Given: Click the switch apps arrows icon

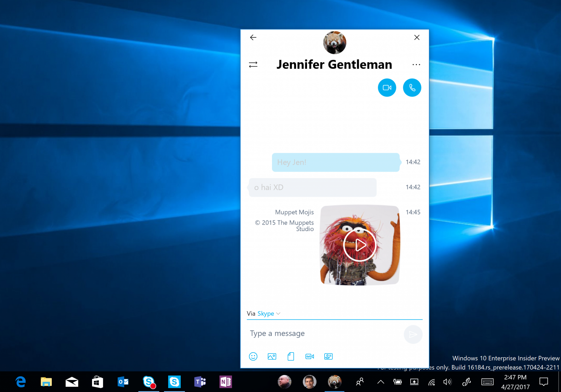Looking at the screenshot, I should 253,65.
